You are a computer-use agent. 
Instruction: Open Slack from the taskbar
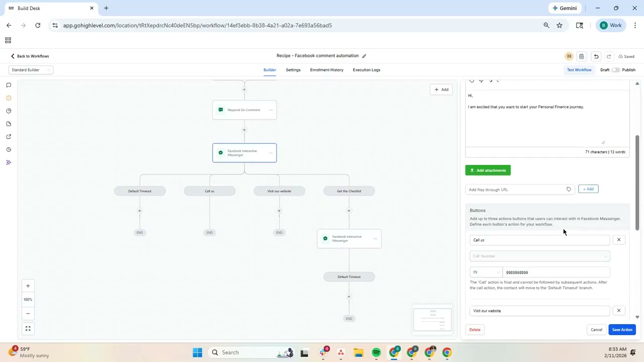pos(324,352)
